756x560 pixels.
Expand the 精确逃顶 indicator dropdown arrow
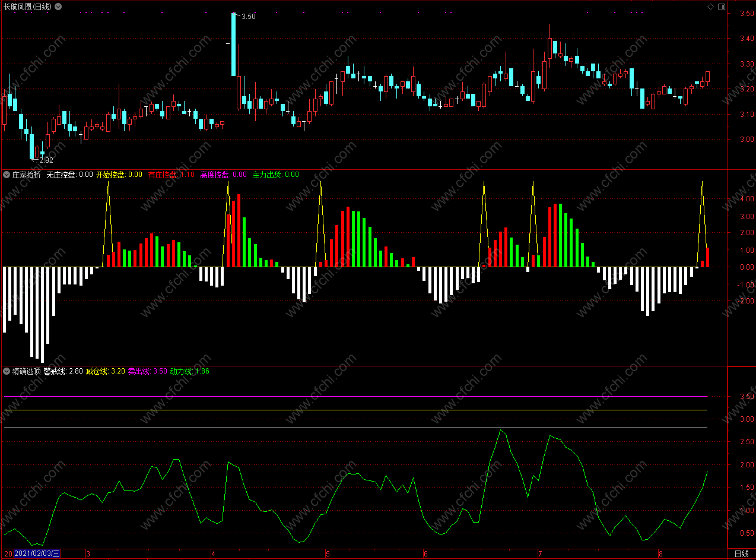pyautogui.click(x=7, y=371)
